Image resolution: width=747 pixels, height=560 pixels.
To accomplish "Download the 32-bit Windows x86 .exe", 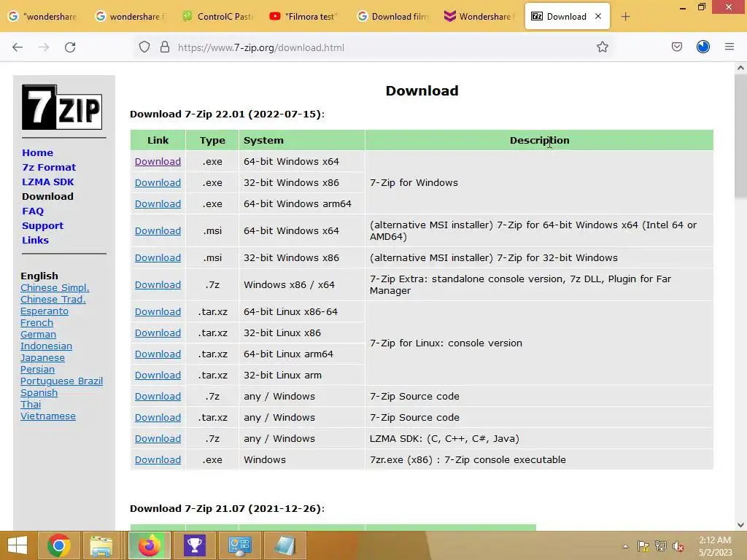I will (158, 183).
